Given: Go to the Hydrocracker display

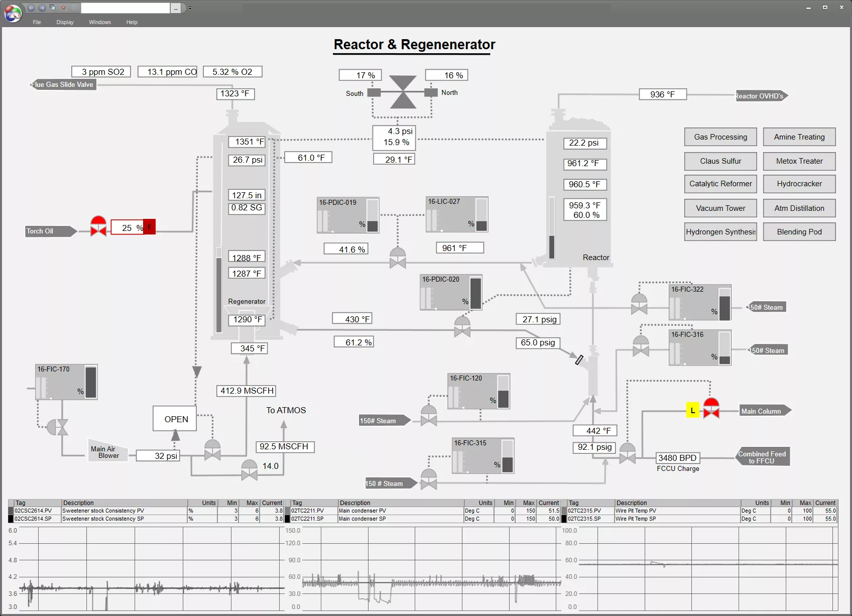Looking at the screenshot, I should click(x=799, y=184).
